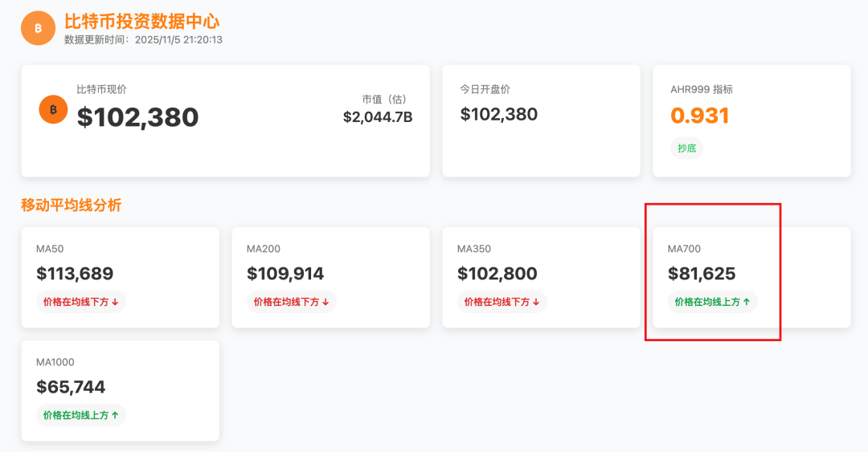
Task: Click the red down arrow on MA200 badge
Action: click(325, 302)
